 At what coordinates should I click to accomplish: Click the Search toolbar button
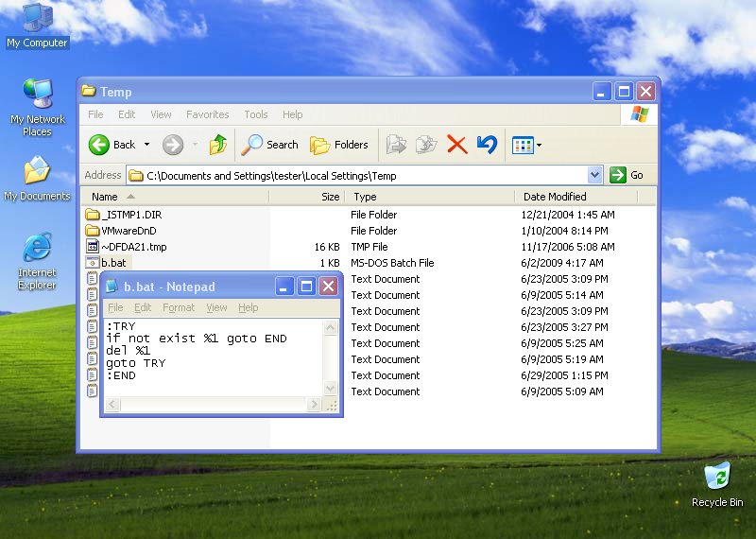click(x=270, y=145)
